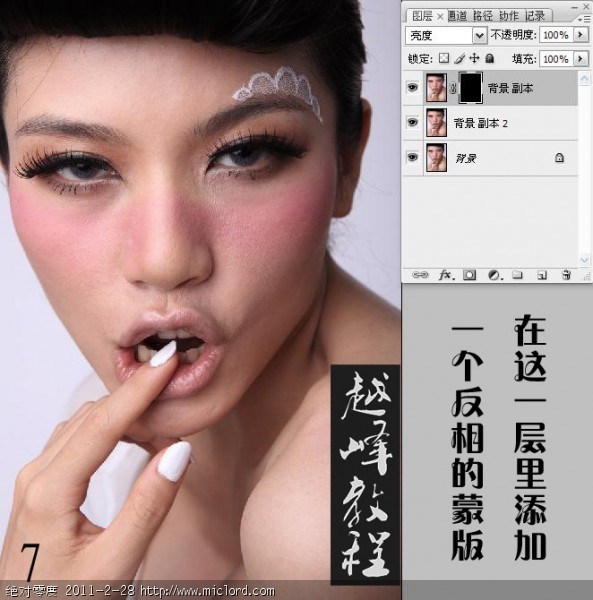Create new adjustment layer icon
The height and width of the screenshot is (600, 593).
tap(494, 275)
